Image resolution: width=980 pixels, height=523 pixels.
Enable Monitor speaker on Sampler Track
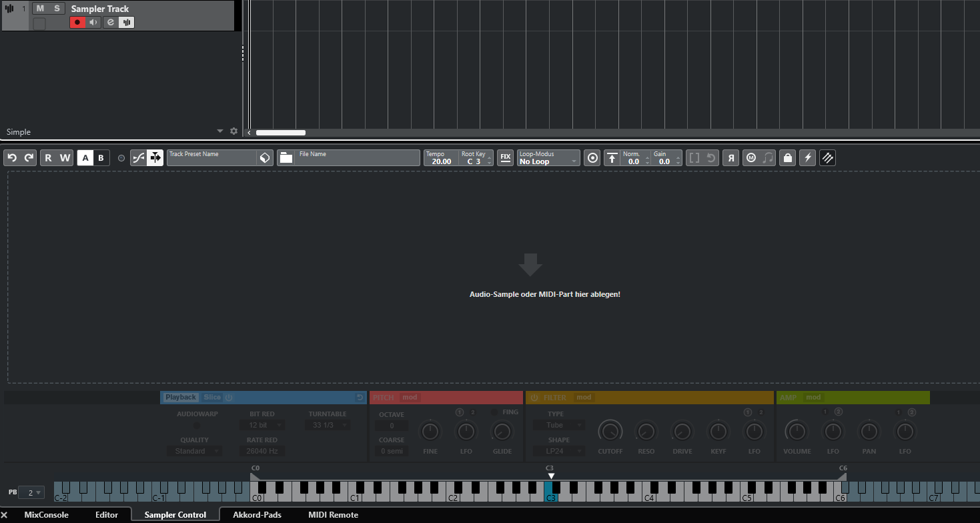coord(93,23)
